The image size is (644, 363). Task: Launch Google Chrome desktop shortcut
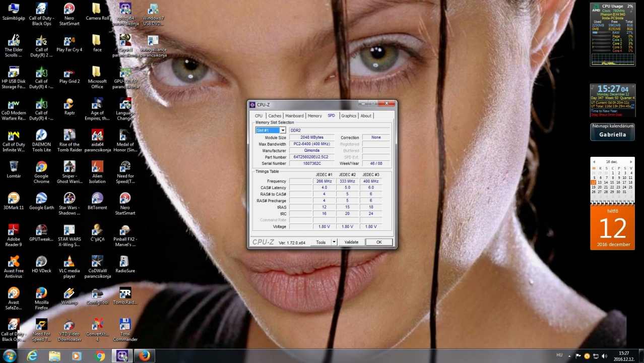pos(41,172)
